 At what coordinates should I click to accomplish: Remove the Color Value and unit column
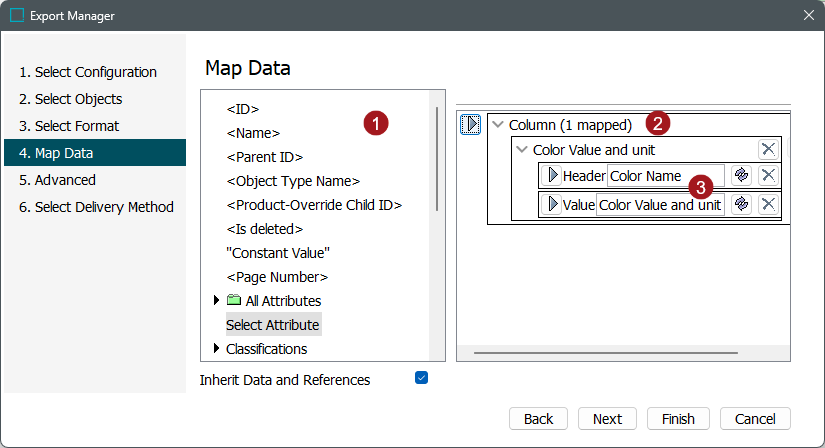pos(767,150)
